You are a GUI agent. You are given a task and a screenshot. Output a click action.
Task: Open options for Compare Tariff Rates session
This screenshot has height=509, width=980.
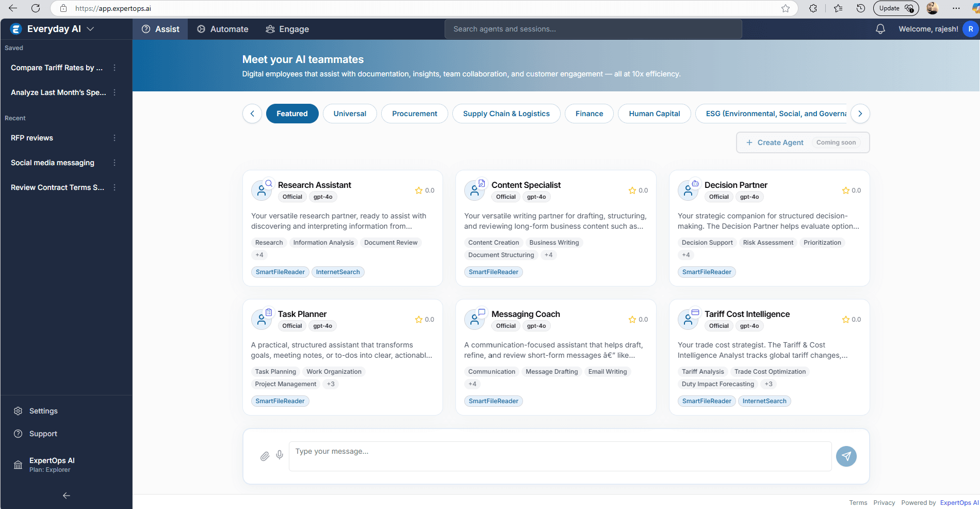pos(115,68)
